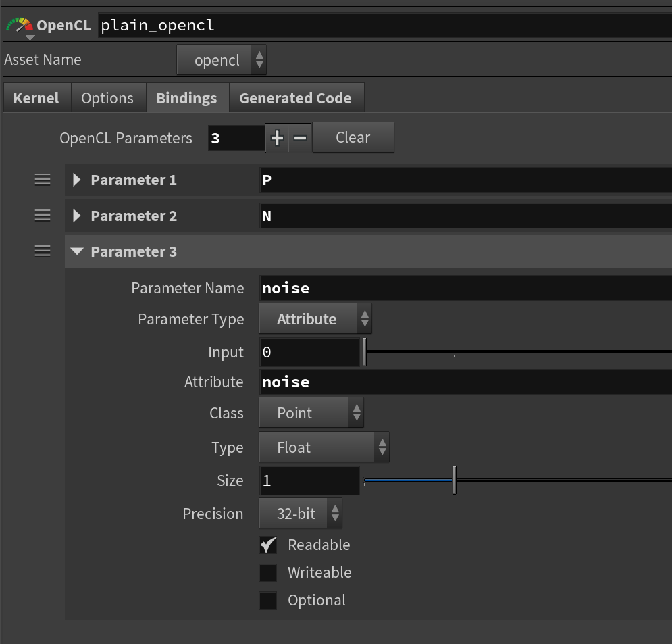The width and height of the screenshot is (672, 644).
Task: Disable the Readable checkbox
Action: coord(268,545)
